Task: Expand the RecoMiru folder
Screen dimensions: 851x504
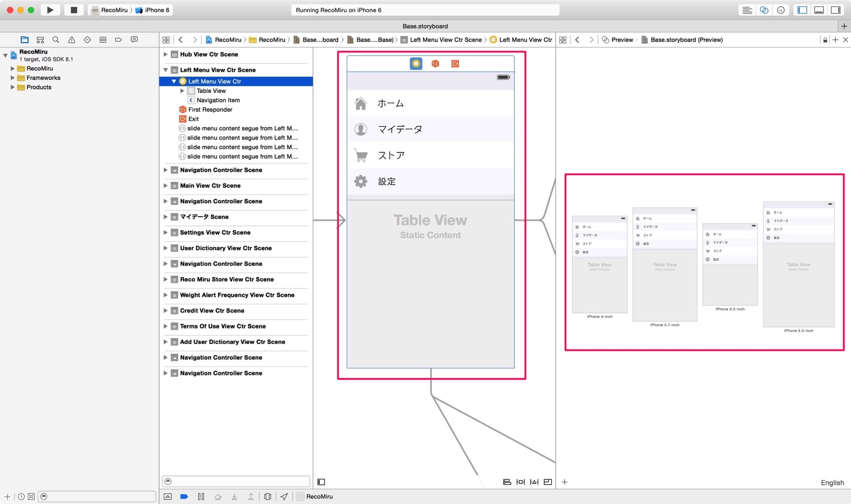Action: pyautogui.click(x=12, y=68)
